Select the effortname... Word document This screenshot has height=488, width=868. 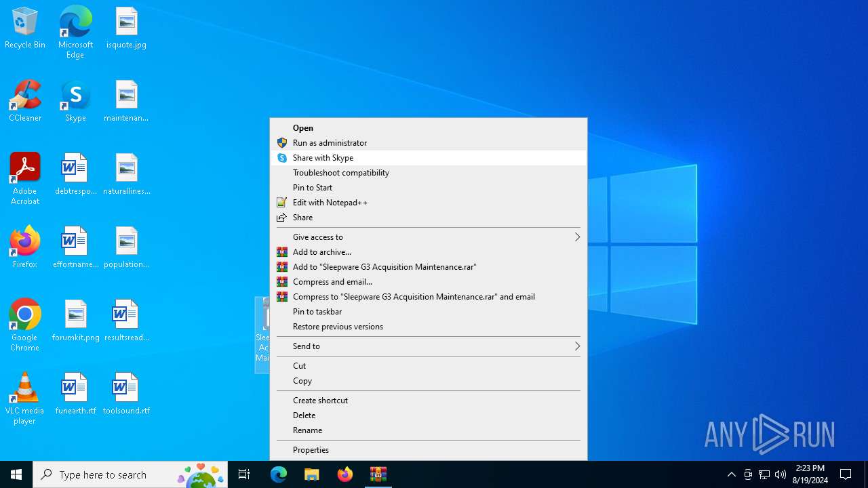click(x=75, y=248)
